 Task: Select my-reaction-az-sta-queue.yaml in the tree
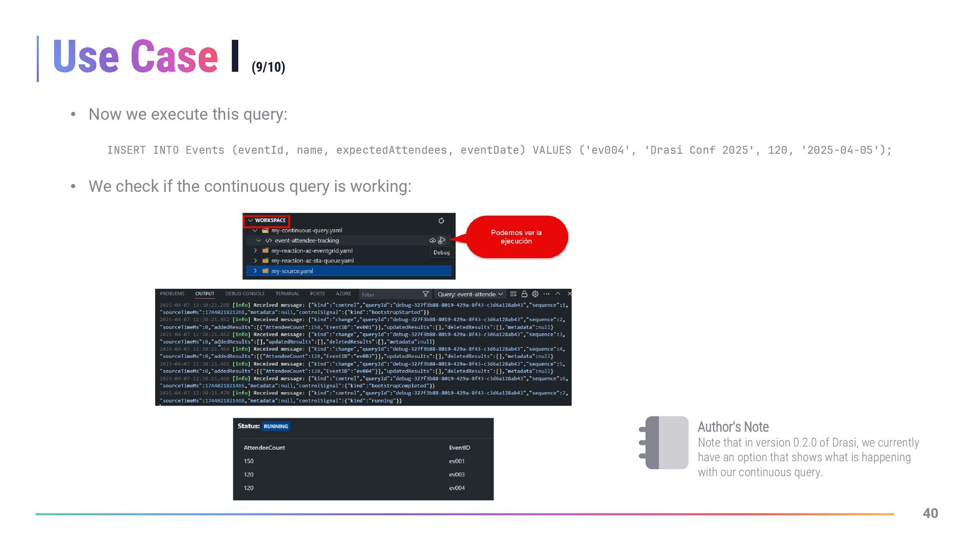pyautogui.click(x=312, y=261)
